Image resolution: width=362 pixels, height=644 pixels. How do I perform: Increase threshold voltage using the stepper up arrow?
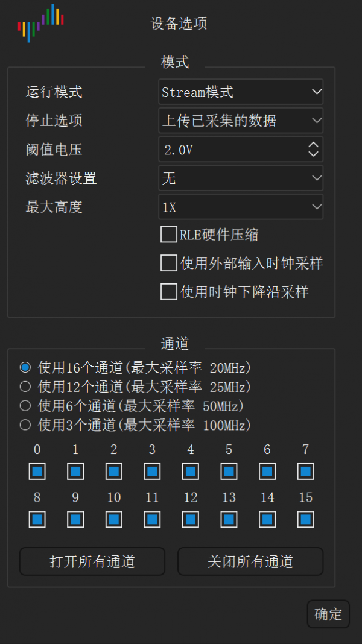coord(314,145)
